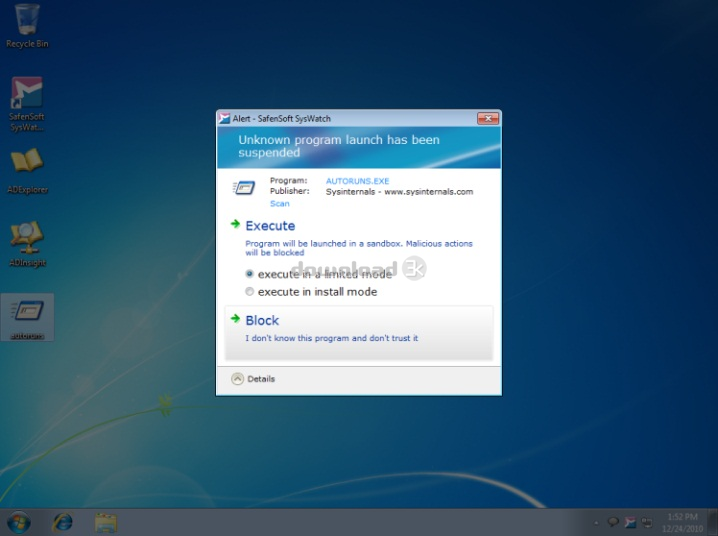Click the green arrow next to Block

tap(235, 319)
